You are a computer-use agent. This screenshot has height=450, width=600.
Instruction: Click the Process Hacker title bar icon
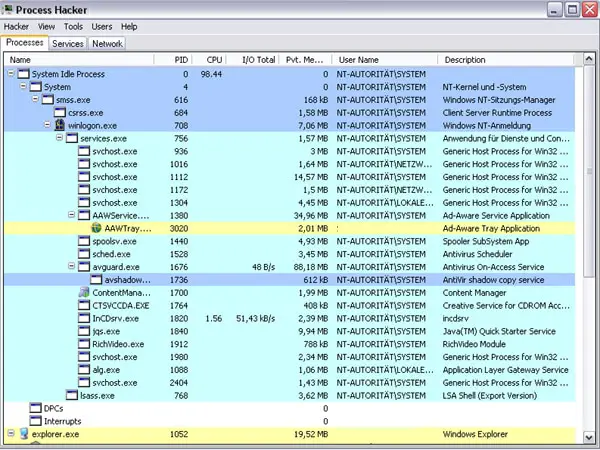(7, 9)
